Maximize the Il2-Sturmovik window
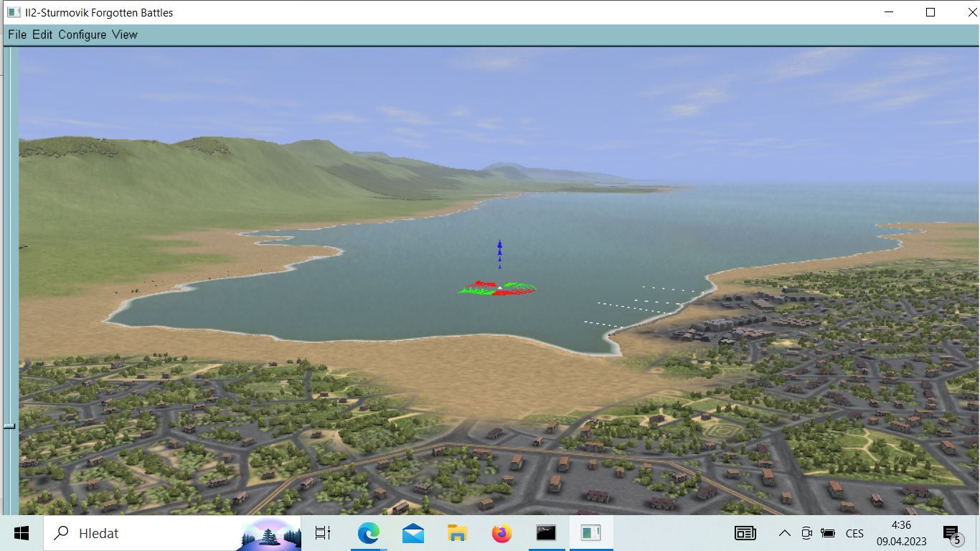The width and height of the screenshot is (980, 551). click(x=930, y=12)
